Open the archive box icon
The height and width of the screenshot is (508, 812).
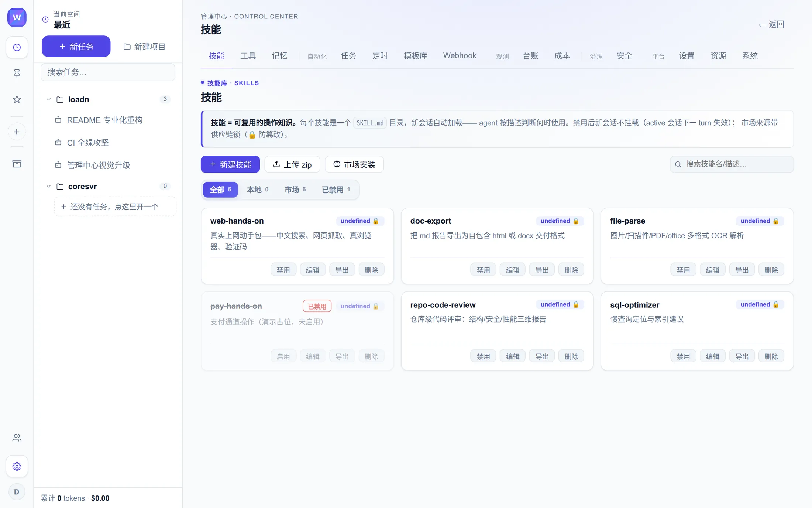(x=17, y=164)
